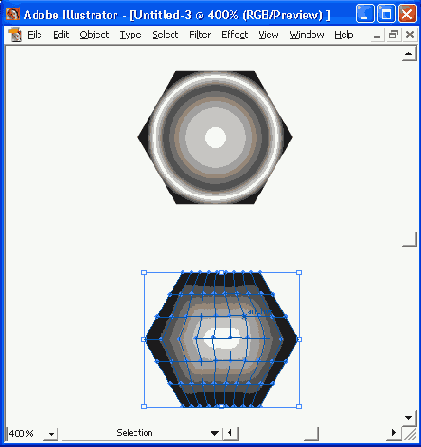
Task: Open the Object menu
Action: [94, 35]
